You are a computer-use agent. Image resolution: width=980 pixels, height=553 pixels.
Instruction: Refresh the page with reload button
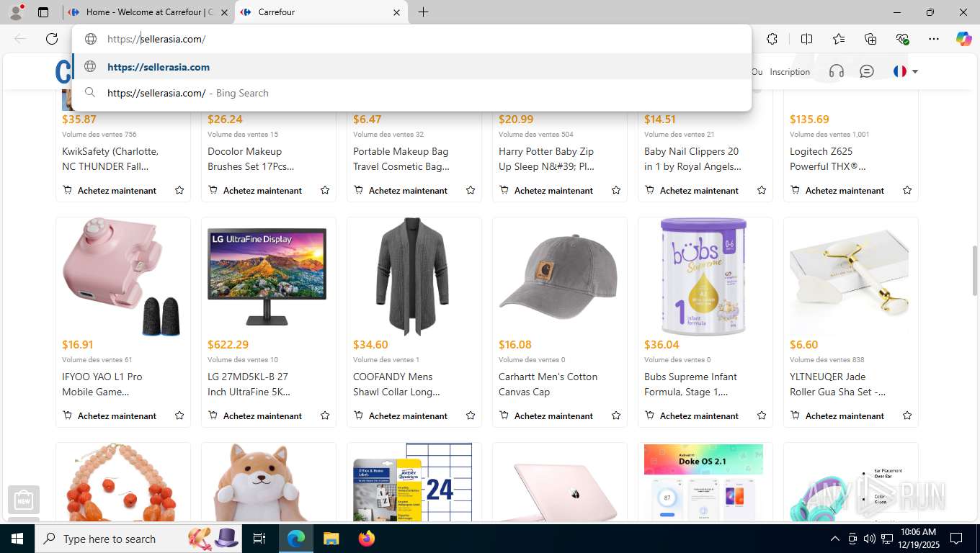pos(52,39)
